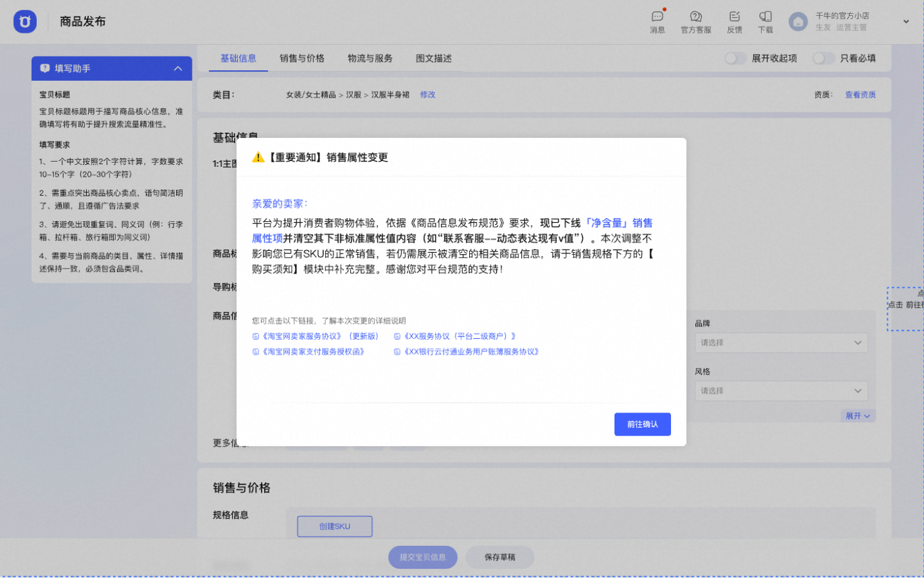
Task: Click the document icon before 《XX银行云付通...》
Action: coord(397,352)
